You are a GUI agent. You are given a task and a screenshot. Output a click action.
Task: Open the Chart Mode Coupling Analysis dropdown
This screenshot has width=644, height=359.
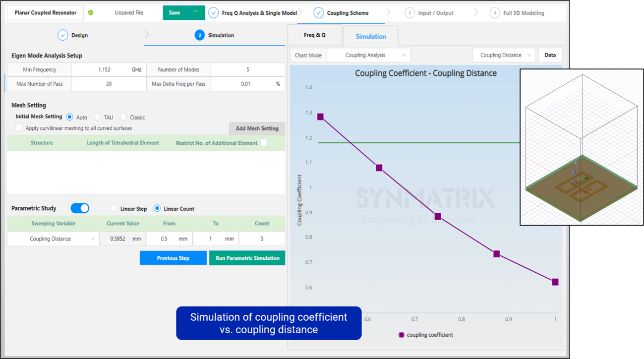coord(368,56)
